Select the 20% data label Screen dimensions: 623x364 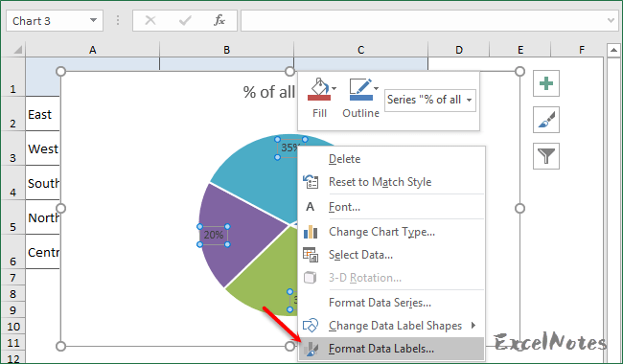click(x=214, y=236)
